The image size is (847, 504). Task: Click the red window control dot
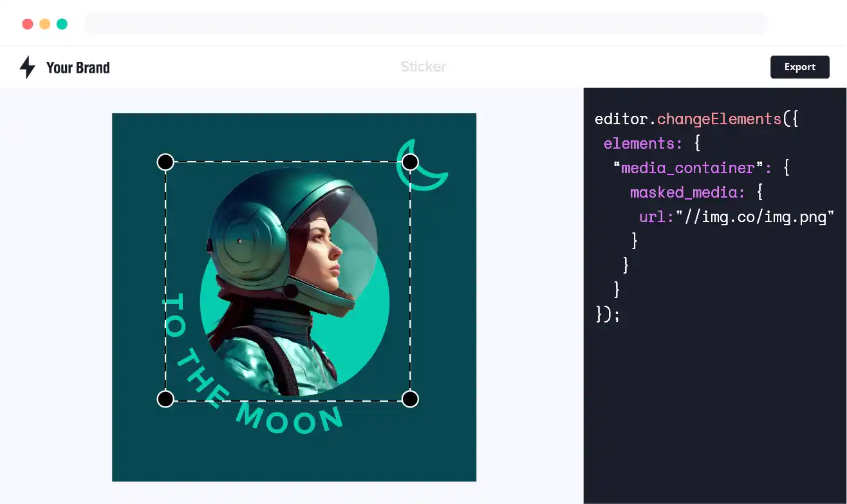[x=27, y=24]
